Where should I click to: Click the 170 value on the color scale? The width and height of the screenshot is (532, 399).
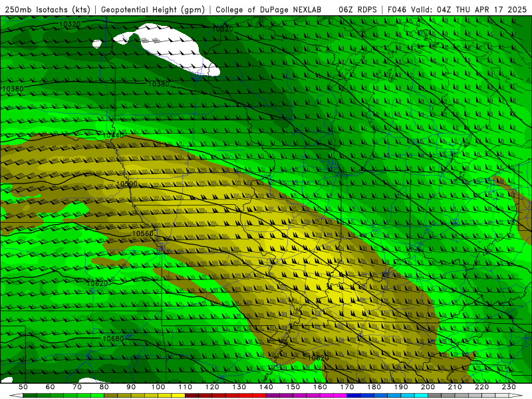tap(347, 387)
